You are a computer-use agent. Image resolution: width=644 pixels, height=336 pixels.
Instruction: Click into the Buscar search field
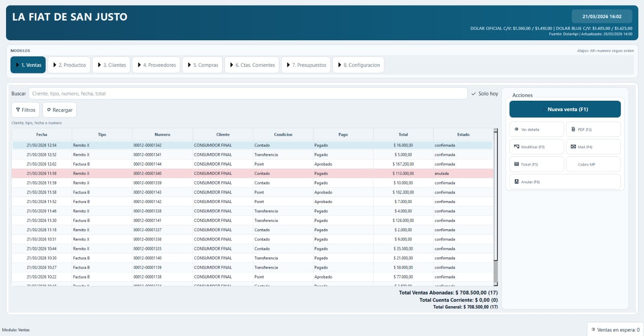[x=248, y=93]
